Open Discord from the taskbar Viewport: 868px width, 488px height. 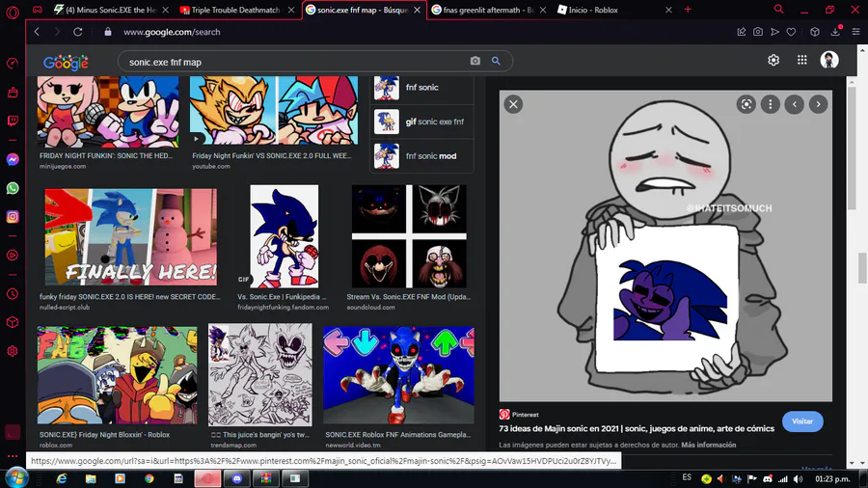pos(237,478)
